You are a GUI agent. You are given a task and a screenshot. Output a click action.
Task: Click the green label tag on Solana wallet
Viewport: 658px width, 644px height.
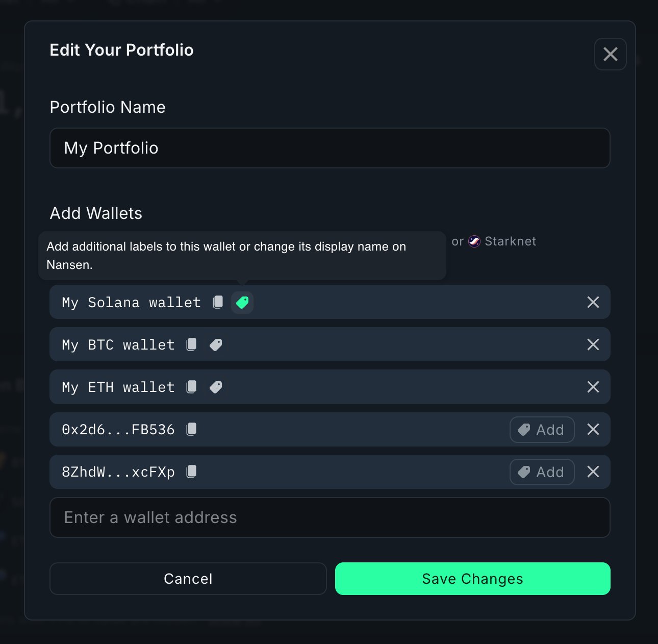point(242,302)
